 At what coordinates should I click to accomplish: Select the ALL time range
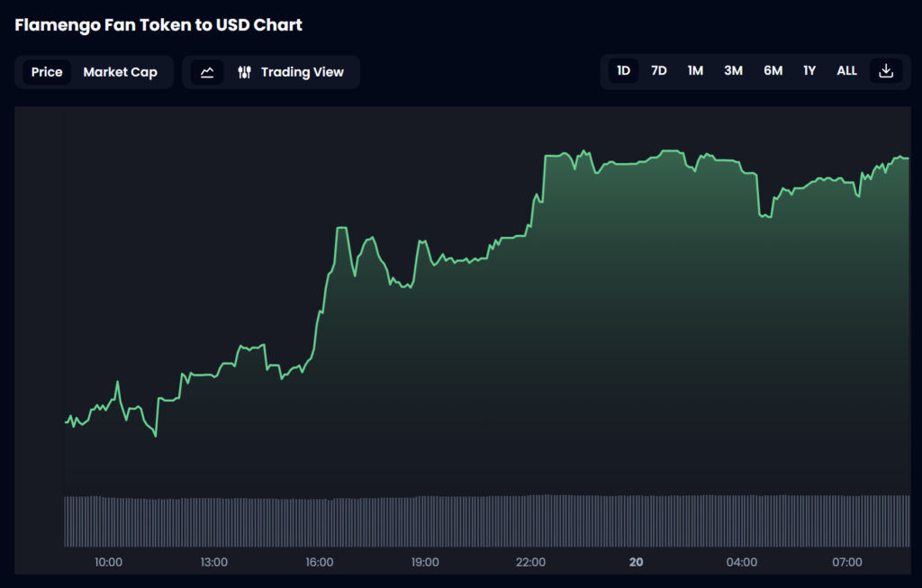[846, 71]
